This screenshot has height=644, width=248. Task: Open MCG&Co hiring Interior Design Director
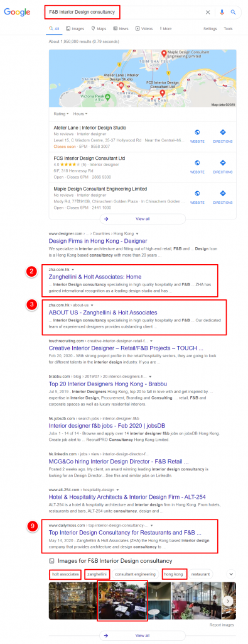[x=119, y=461]
